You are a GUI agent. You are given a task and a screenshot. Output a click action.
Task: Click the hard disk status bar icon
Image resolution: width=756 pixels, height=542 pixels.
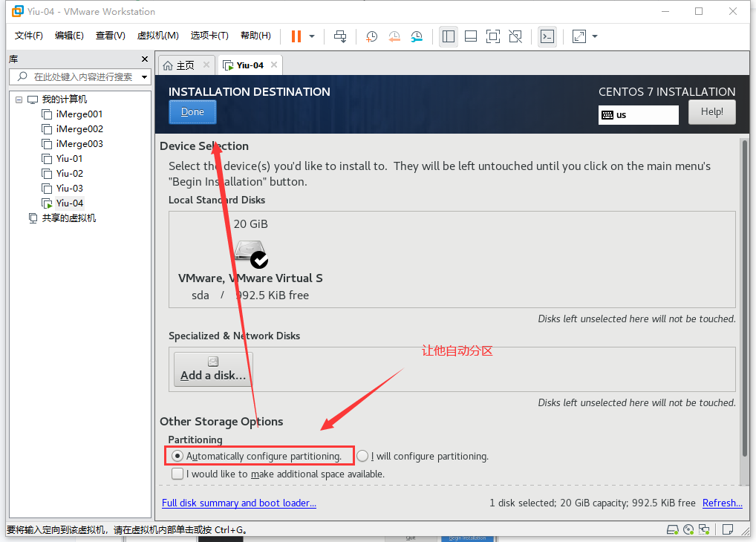coord(673,529)
